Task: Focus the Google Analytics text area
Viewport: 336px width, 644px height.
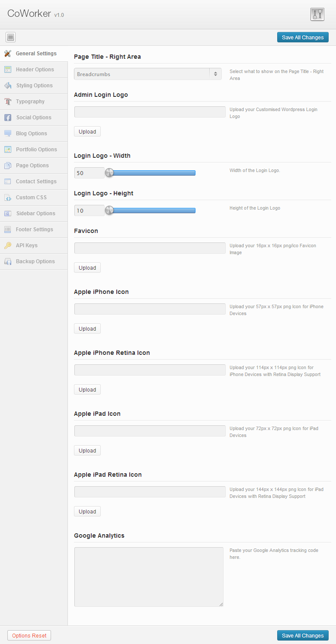Action: point(149,577)
